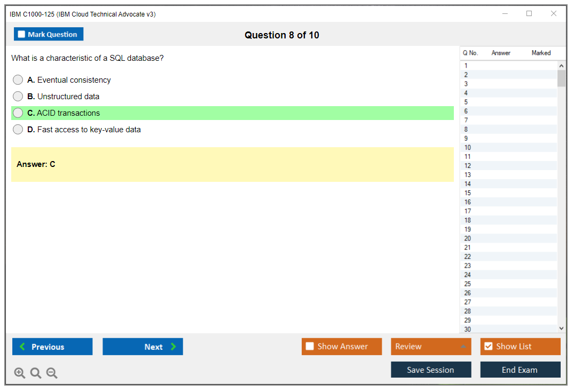Click the zoom in magnifier icon
The image size is (574, 392).
(x=19, y=373)
